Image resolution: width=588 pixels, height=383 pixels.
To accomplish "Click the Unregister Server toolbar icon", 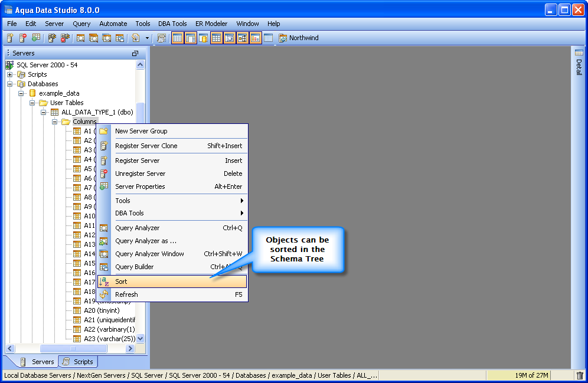I will click(23, 38).
